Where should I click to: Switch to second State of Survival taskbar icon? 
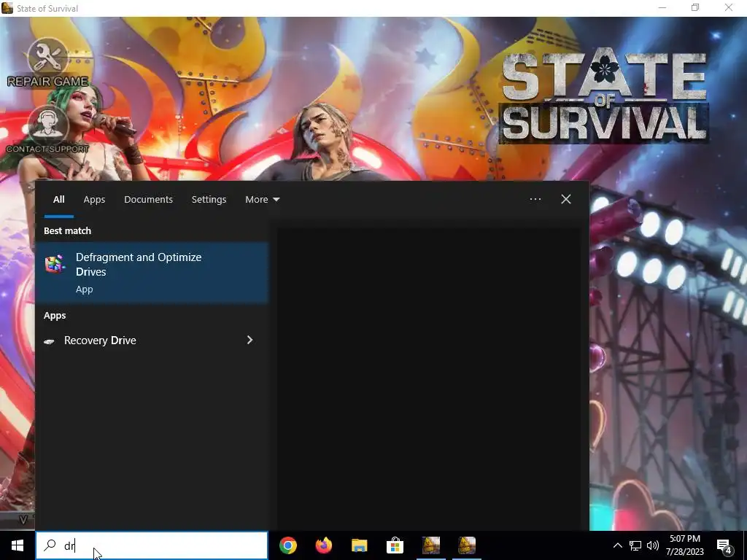[x=466, y=545]
